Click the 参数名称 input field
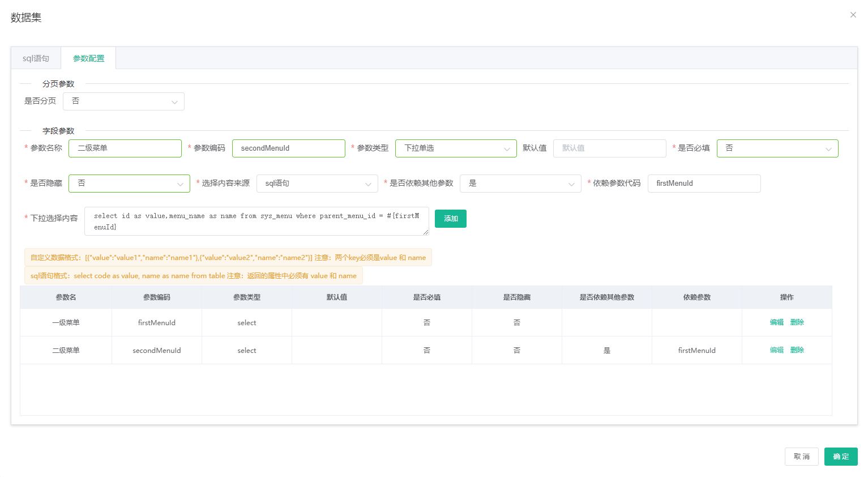The height and width of the screenshot is (477, 868). (125, 148)
